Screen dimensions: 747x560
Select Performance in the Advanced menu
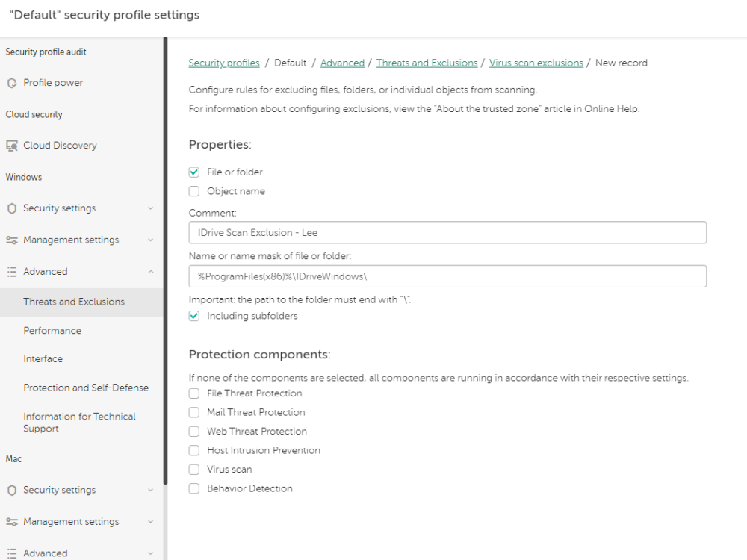click(x=53, y=330)
